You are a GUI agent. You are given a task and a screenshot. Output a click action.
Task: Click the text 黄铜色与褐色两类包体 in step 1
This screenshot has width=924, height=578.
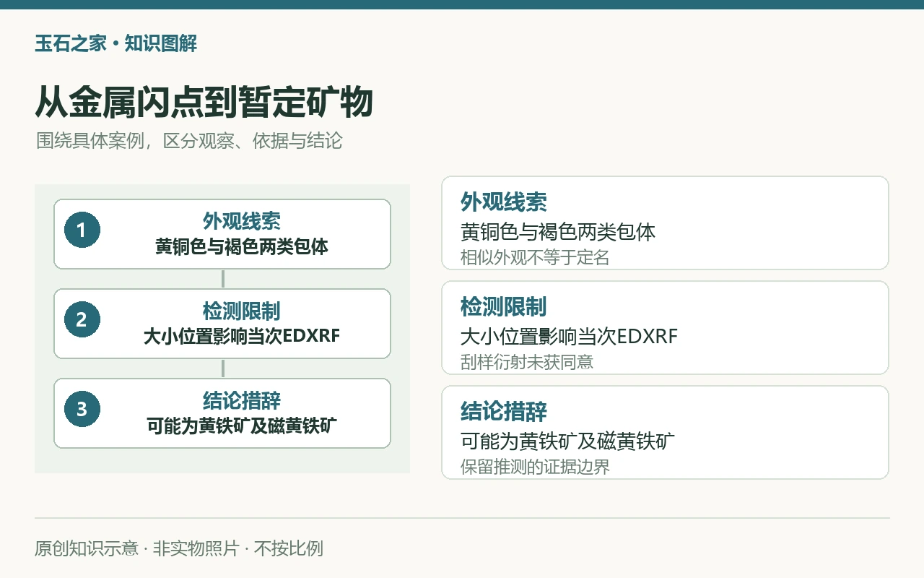pos(242,246)
